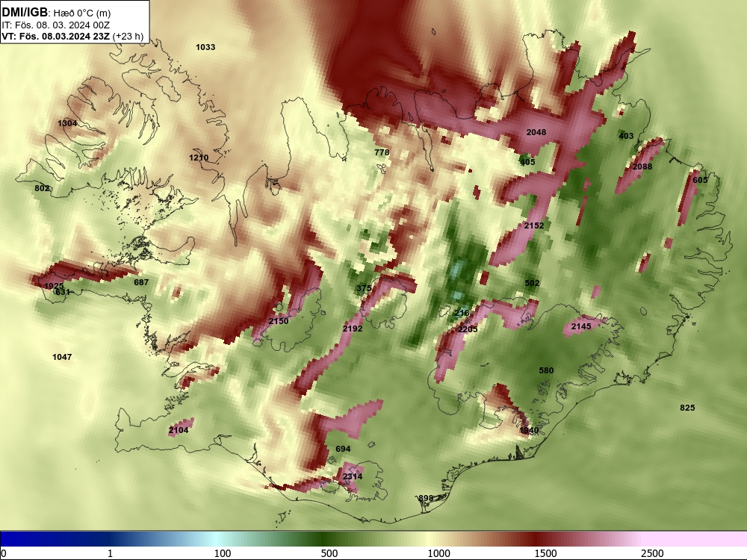Click the map value 2104
Viewport: 747px width, 560px height.
click(179, 431)
